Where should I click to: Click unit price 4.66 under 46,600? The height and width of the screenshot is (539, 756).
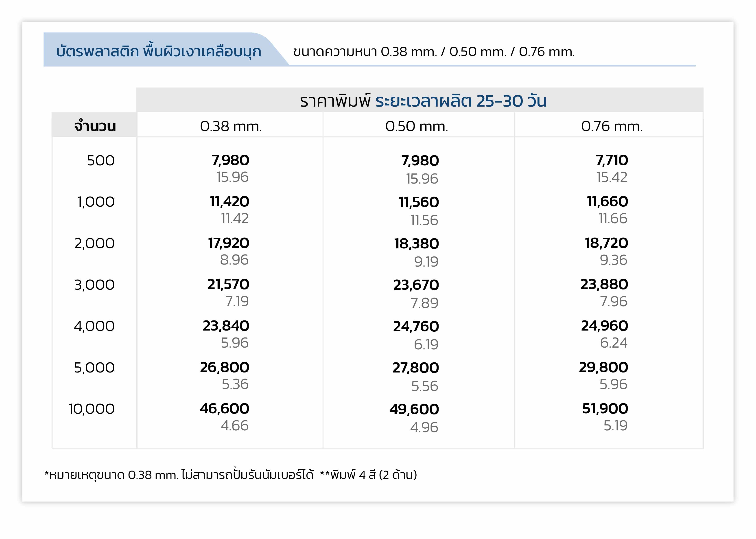pos(234,426)
